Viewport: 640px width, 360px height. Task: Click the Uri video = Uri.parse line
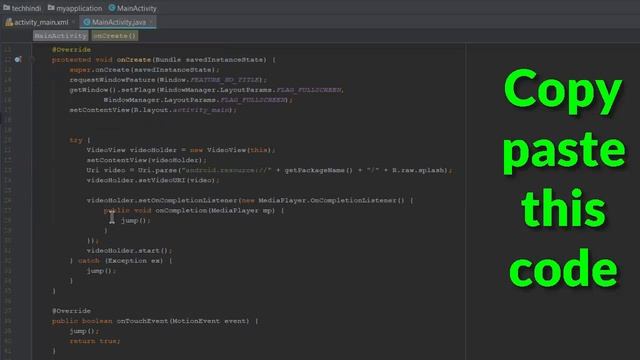[x=269, y=170]
